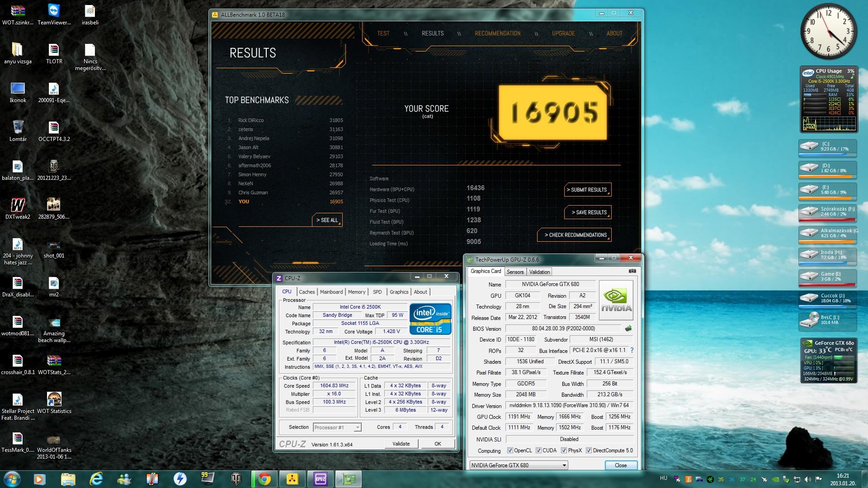The height and width of the screenshot is (488, 868).
Task: Click the SAVE RESULTS button
Action: (588, 212)
